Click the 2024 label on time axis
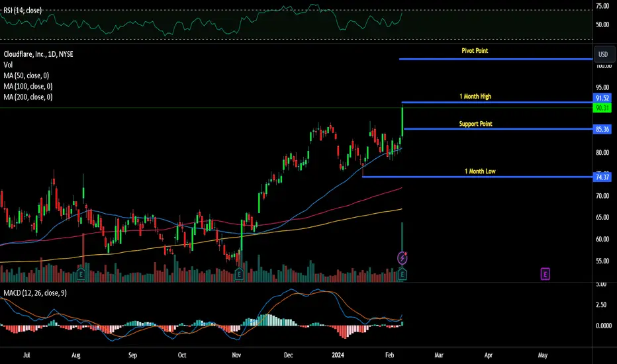 338,355
